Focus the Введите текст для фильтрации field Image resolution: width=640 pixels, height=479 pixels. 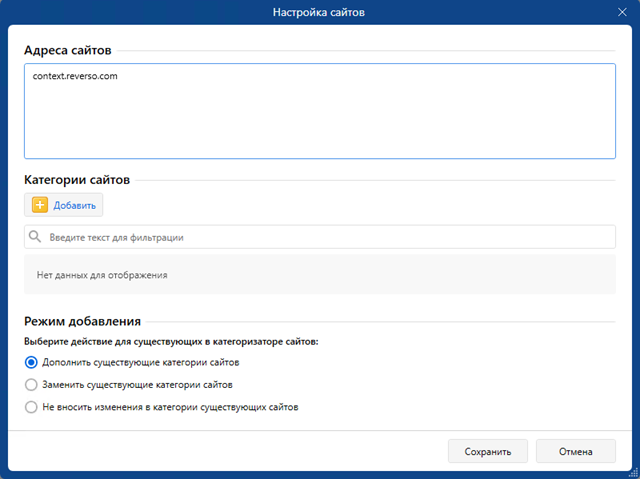pyautogui.click(x=320, y=237)
